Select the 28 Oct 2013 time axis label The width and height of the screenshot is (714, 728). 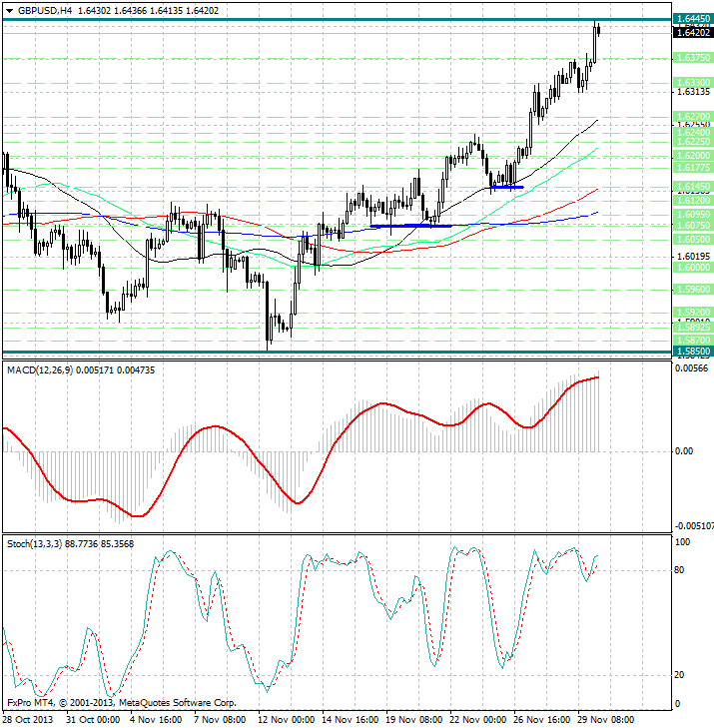(27, 720)
